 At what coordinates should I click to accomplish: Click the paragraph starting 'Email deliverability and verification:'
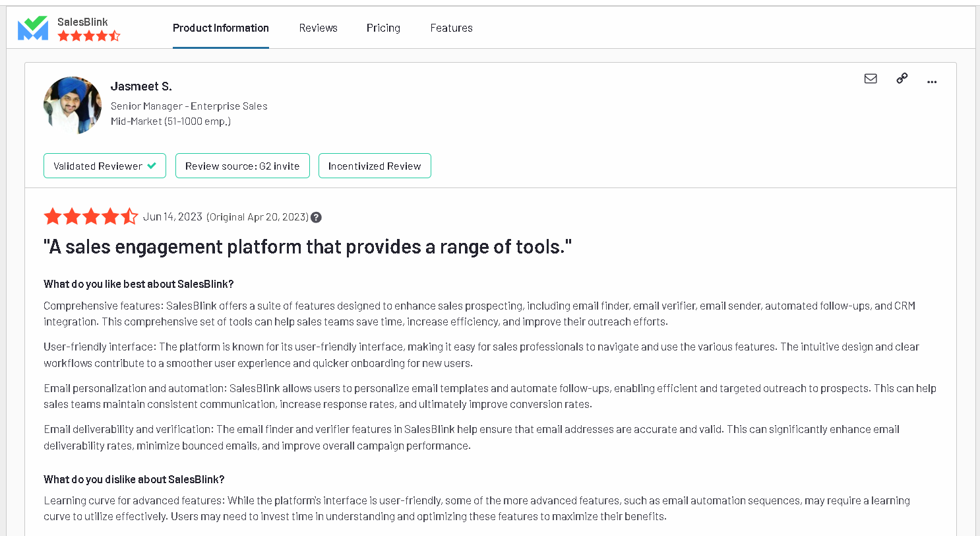pyautogui.click(x=472, y=438)
